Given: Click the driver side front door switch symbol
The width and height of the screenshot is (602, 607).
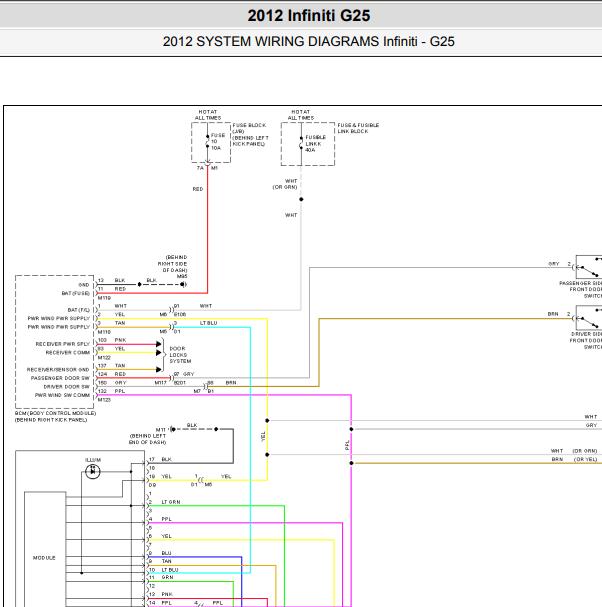Looking at the screenshot, I should click(x=588, y=318).
